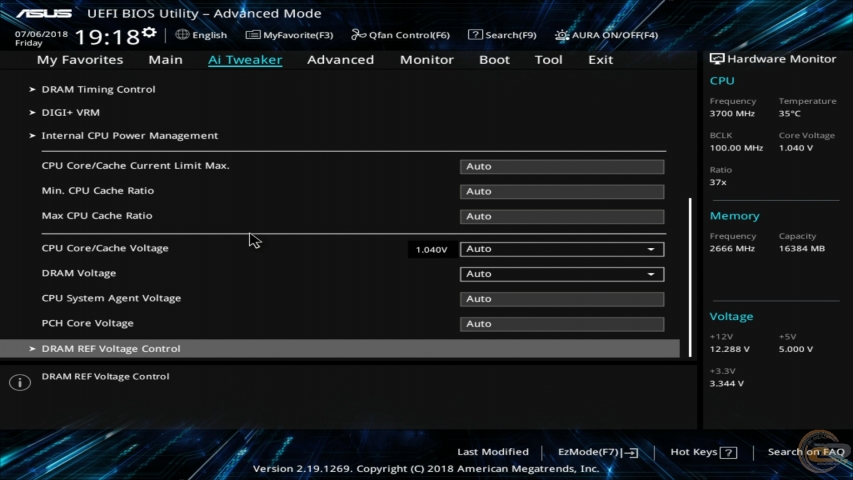Click the Max CPU Cache Ratio field
The height and width of the screenshot is (480, 853).
tap(561, 217)
